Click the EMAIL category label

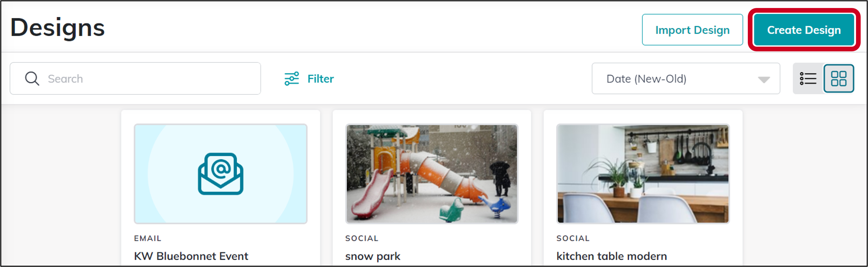coord(147,238)
